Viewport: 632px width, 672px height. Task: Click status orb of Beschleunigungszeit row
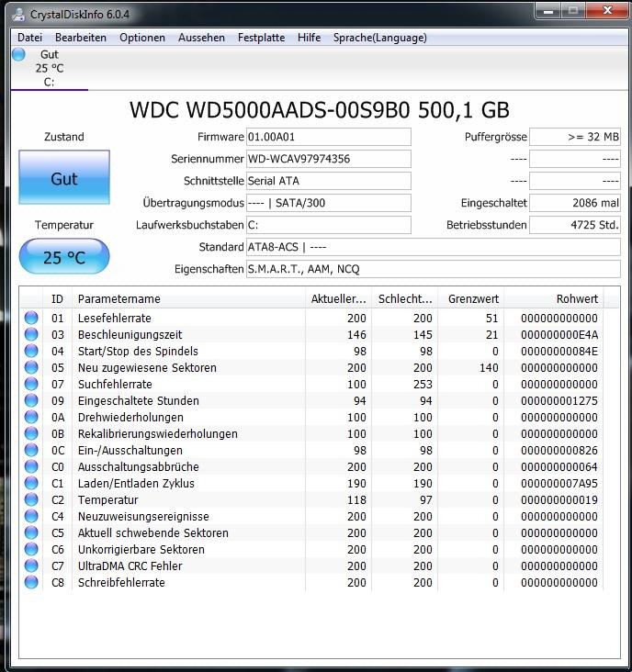point(31,334)
